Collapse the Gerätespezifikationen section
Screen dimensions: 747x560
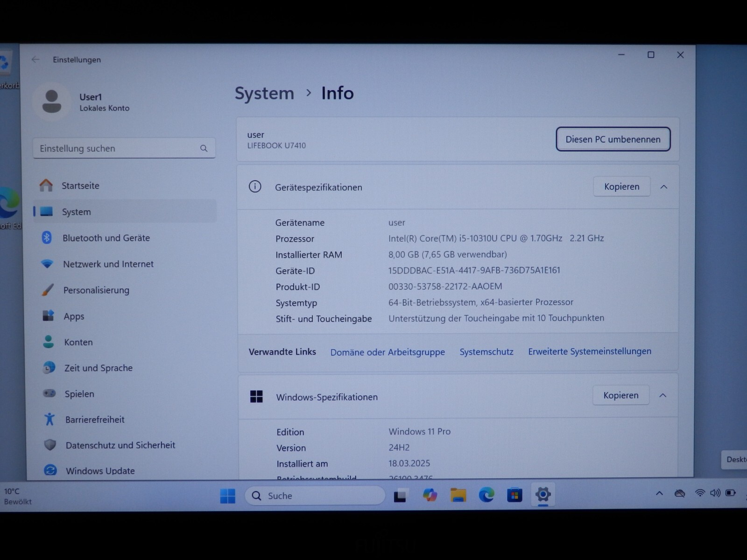[x=663, y=187]
